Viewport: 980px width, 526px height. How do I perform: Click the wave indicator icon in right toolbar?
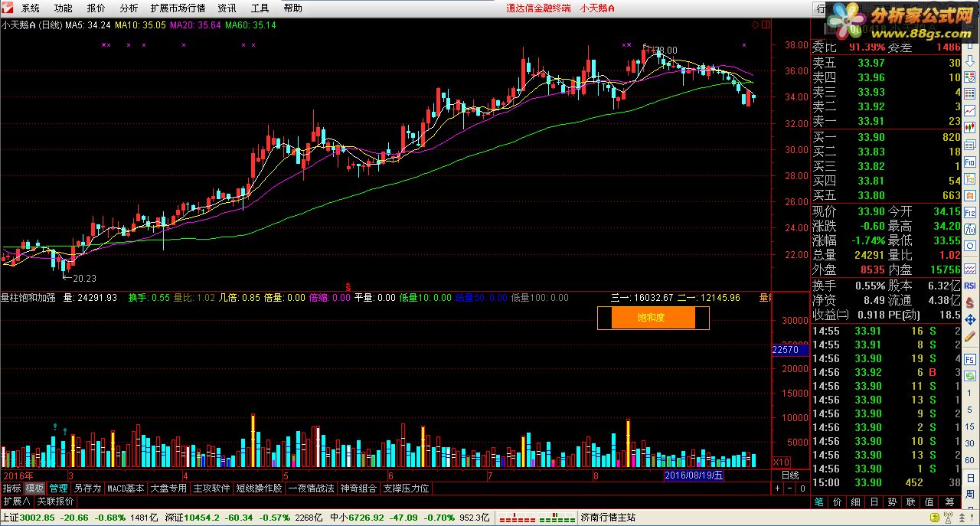click(x=970, y=269)
